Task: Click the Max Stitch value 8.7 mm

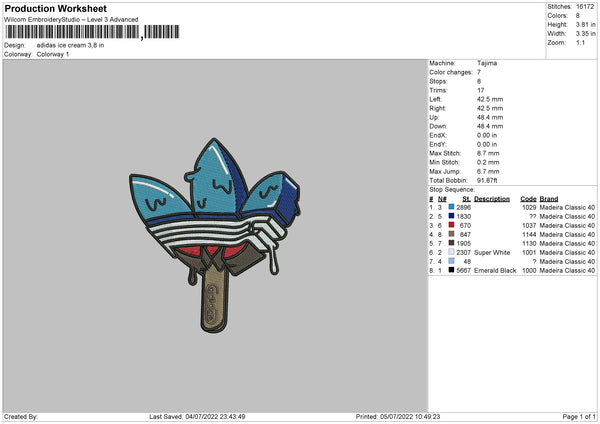Action: click(x=488, y=153)
